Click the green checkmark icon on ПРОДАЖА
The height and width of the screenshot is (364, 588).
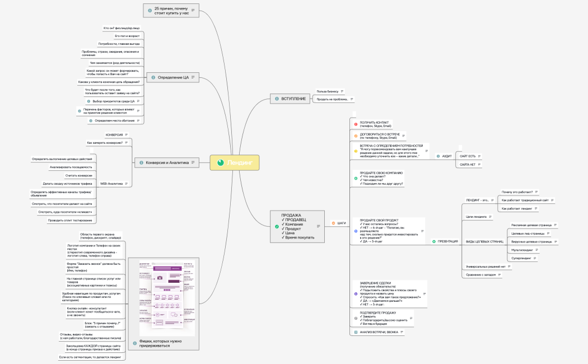point(277,226)
